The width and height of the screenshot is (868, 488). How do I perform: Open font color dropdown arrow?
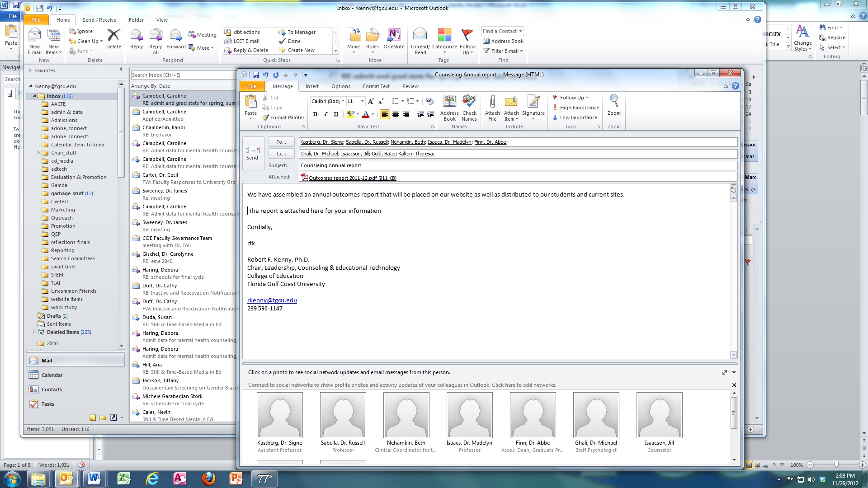click(x=373, y=114)
